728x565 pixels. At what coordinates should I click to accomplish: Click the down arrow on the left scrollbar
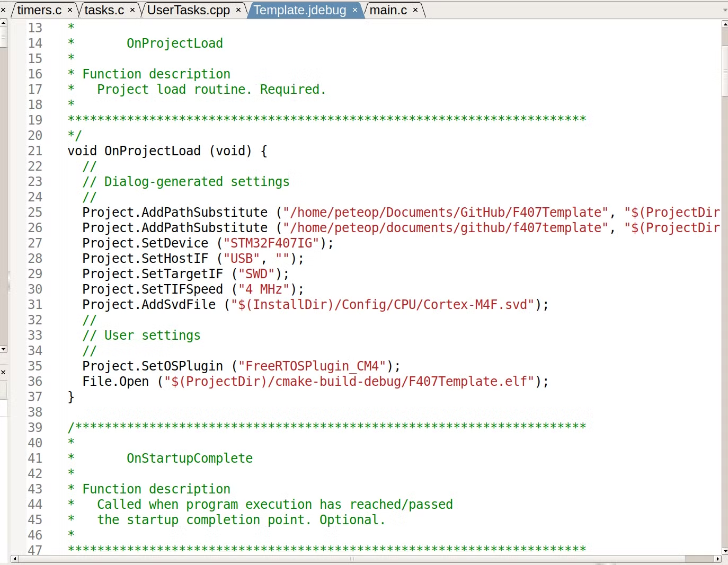pyautogui.click(x=4, y=349)
